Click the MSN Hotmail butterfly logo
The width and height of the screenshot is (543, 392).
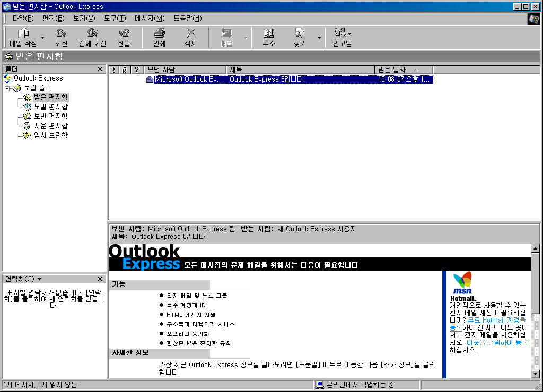click(463, 286)
